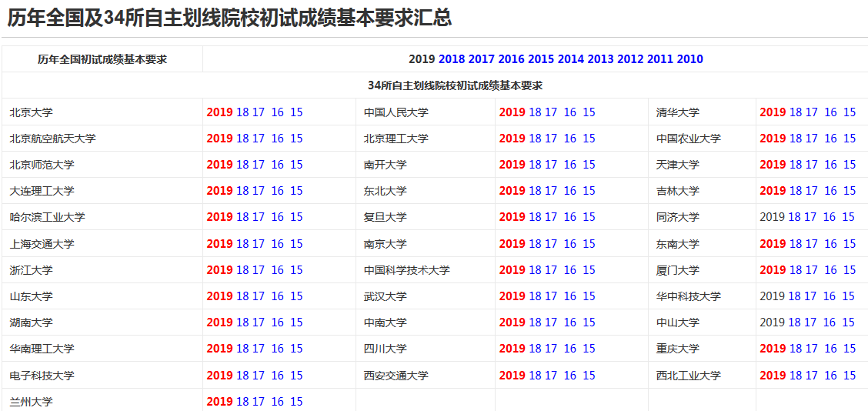Click 2019 link for 四川大学
Image resolution: width=868 pixels, height=411 pixels.
coord(512,349)
